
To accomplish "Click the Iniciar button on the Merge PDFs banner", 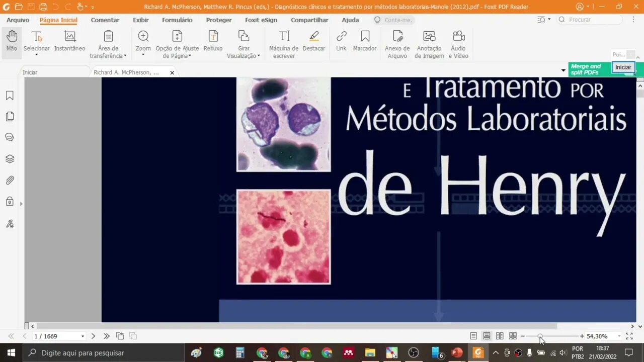I will tap(623, 67).
